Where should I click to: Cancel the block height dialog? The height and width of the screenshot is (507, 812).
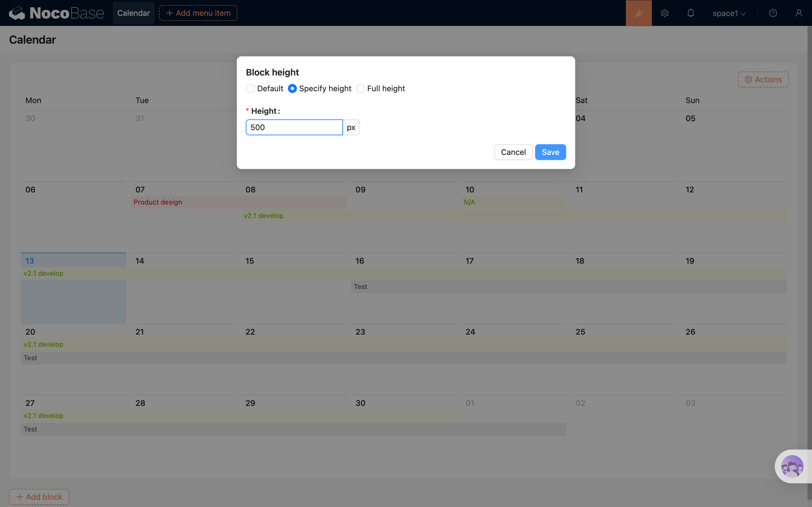[x=513, y=152]
